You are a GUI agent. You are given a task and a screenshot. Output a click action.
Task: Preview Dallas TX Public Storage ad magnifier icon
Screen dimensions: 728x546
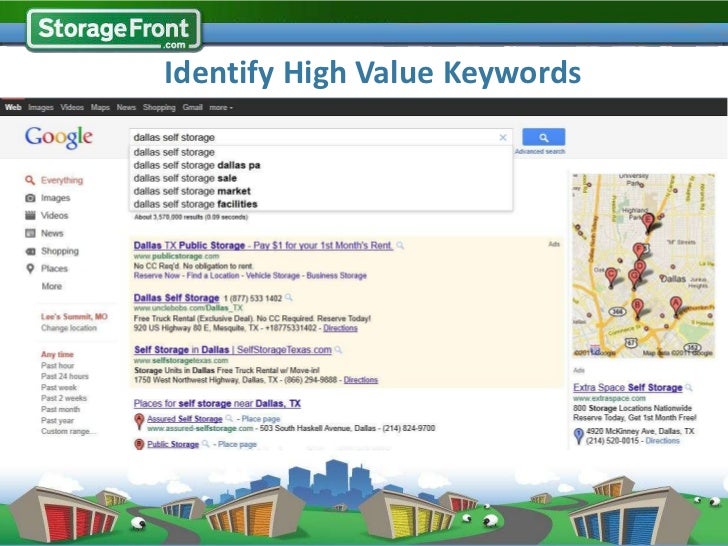(400, 245)
